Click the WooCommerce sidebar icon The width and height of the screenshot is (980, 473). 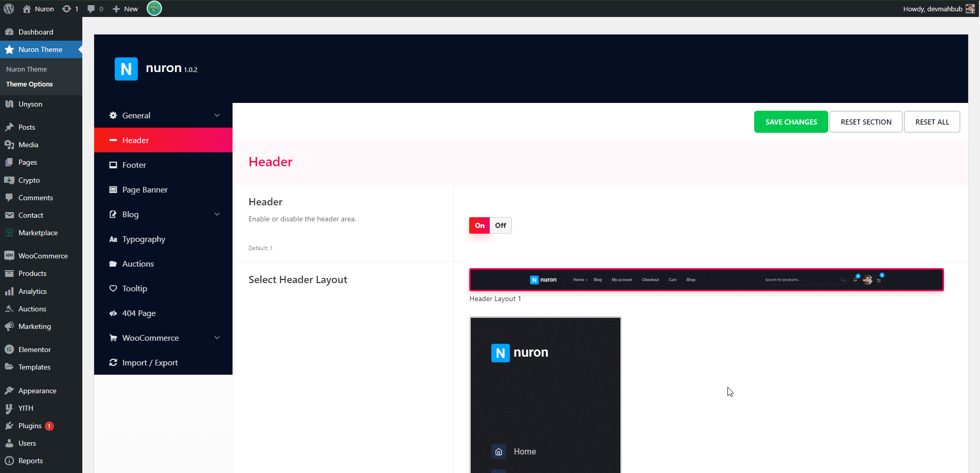click(x=9, y=256)
